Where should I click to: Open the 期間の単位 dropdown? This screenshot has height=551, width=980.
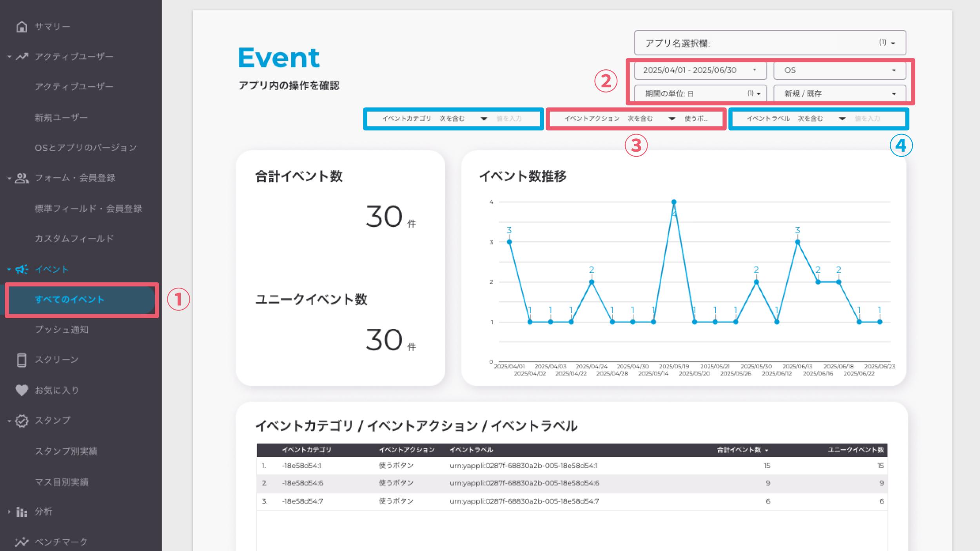tap(701, 93)
